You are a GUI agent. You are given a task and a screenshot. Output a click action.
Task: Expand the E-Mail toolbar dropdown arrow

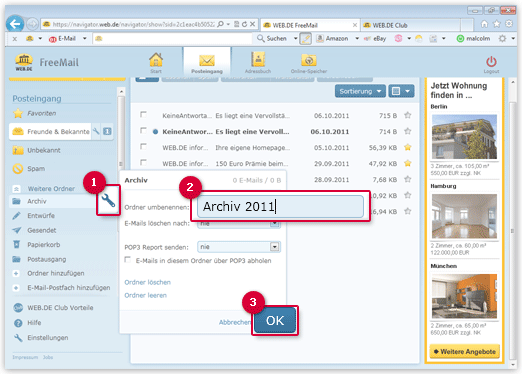pyautogui.click(x=85, y=39)
